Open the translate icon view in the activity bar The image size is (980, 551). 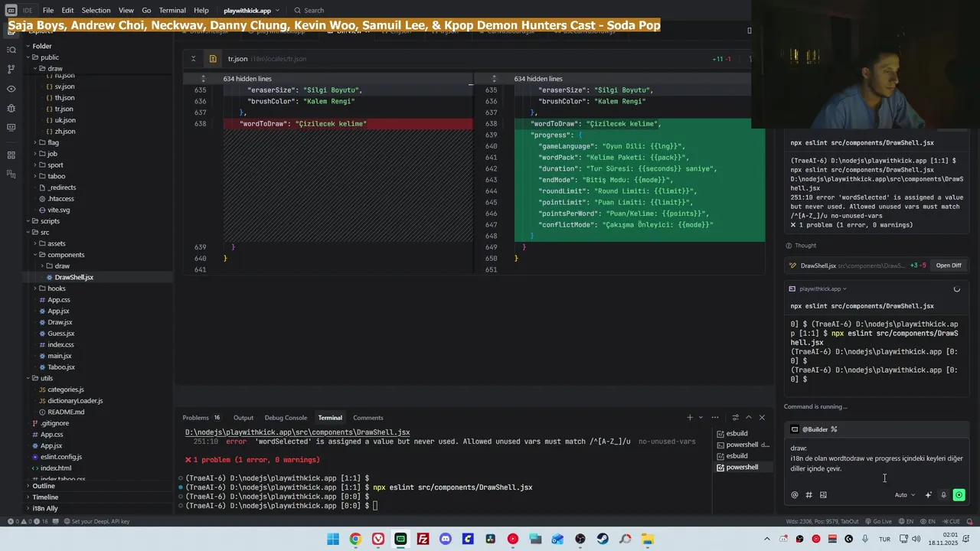pos(11,174)
